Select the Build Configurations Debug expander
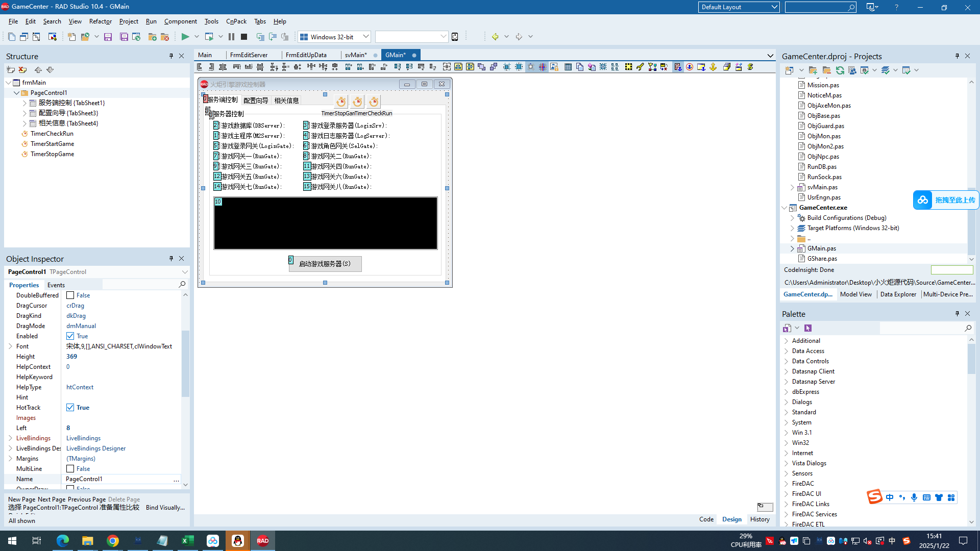The image size is (980, 551). (x=793, y=217)
